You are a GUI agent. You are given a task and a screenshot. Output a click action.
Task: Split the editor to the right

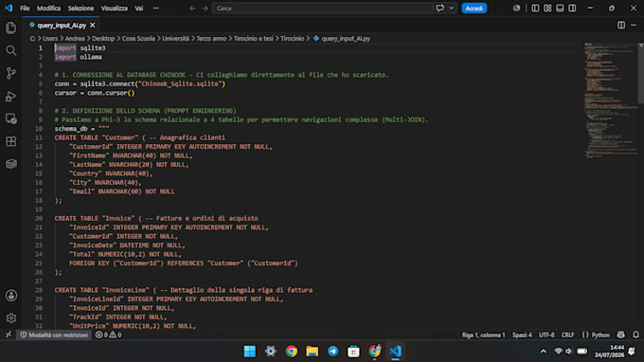pyautogui.click(x=621, y=25)
